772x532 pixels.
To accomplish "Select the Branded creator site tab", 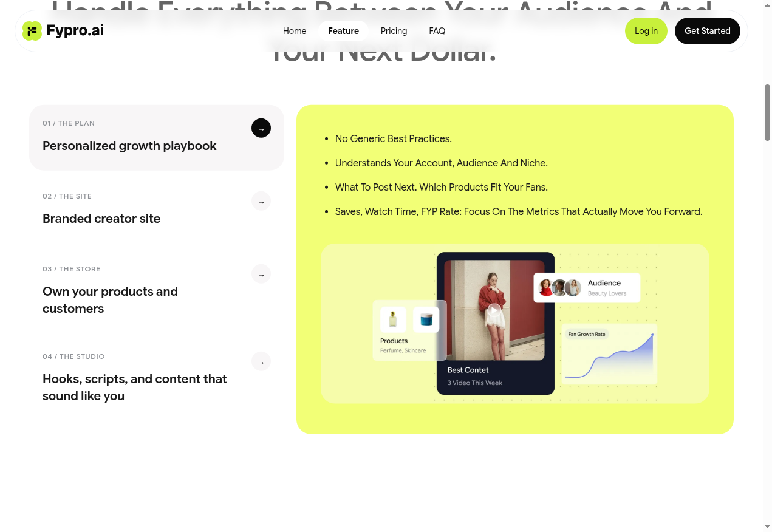I will pyautogui.click(x=157, y=211).
